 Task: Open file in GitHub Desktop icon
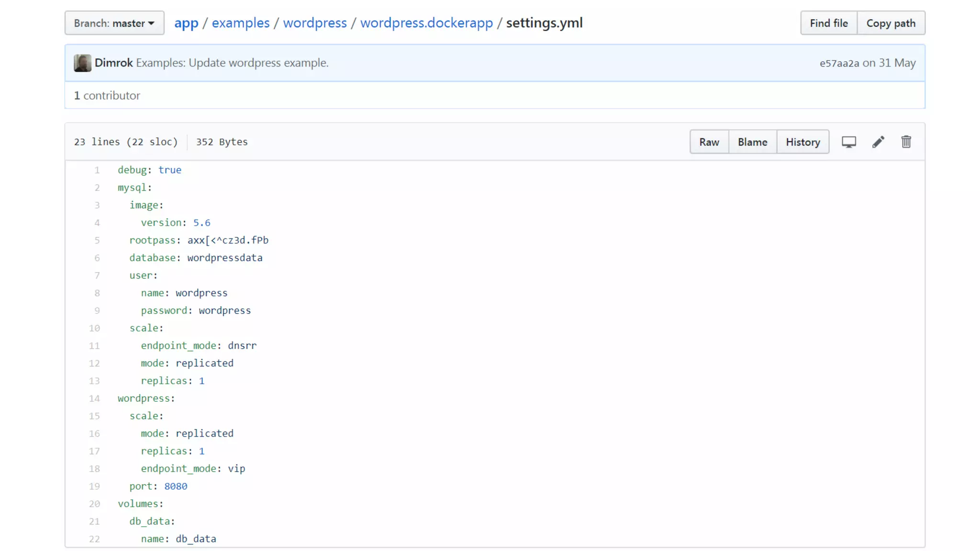(849, 142)
